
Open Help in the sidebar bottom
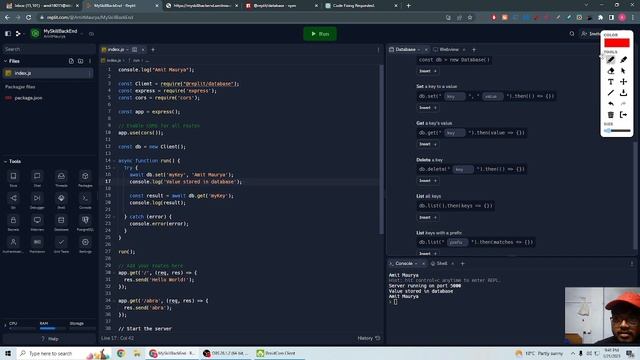[50, 339]
